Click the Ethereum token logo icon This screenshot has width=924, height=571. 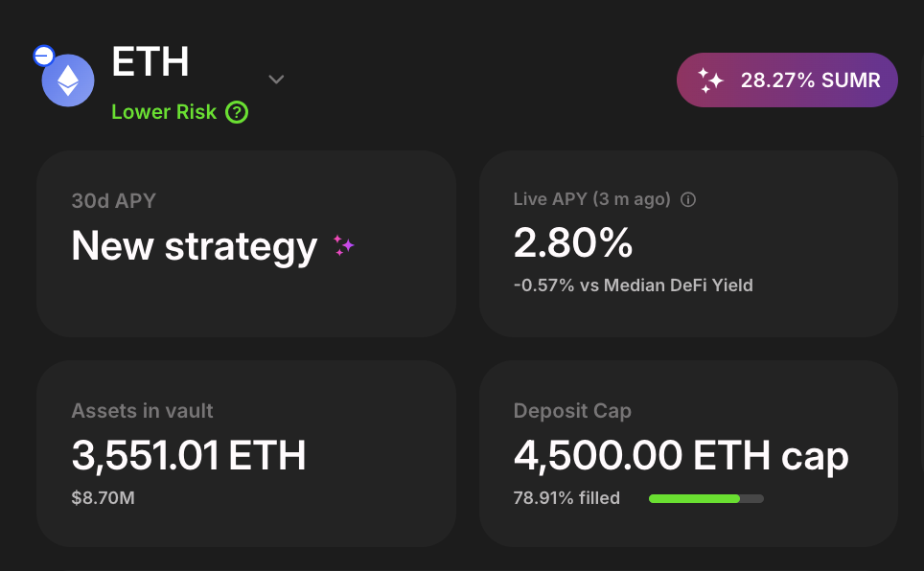[x=68, y=80]
